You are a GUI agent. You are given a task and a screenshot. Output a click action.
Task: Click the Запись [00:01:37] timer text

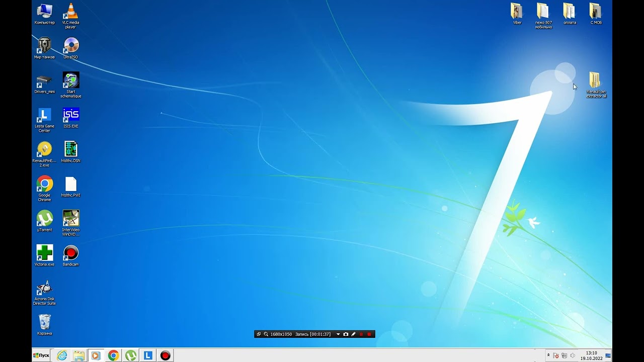tap(313, 334)
